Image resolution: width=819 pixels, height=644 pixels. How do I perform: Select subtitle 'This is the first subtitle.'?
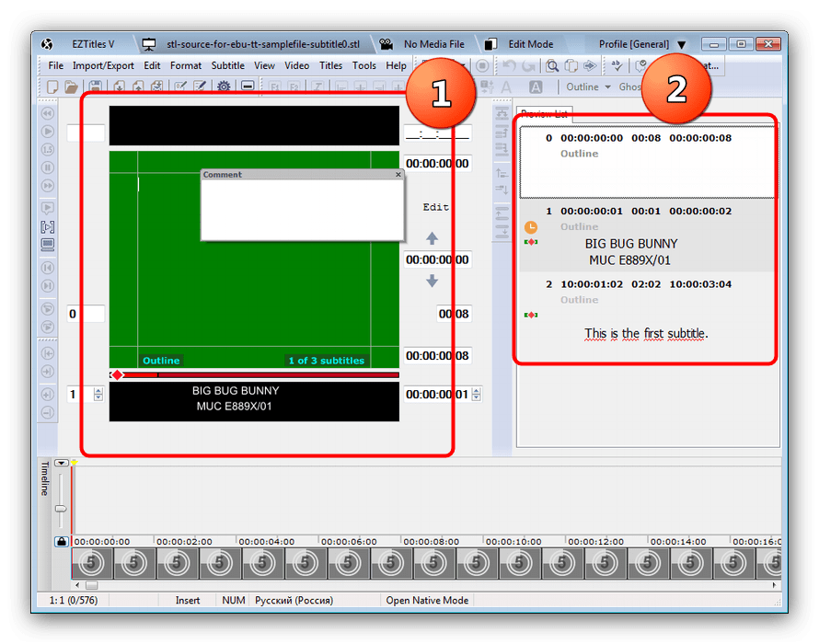tap(646, 333)
